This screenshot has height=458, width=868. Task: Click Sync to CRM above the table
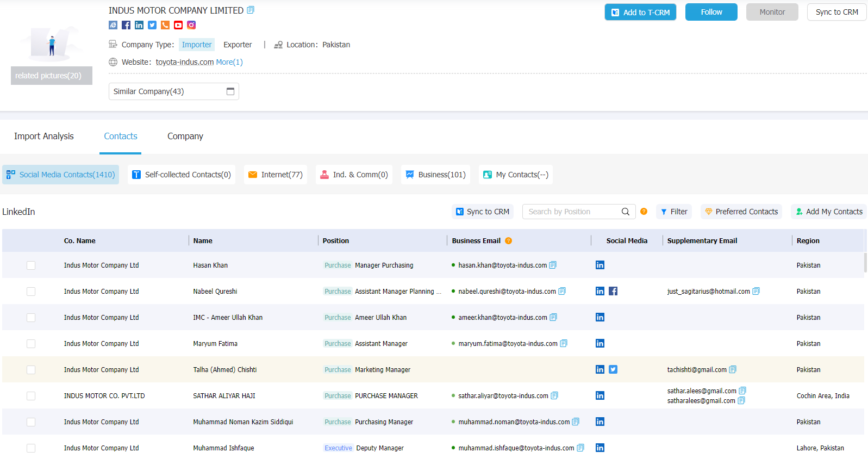(x=483, y=212)
